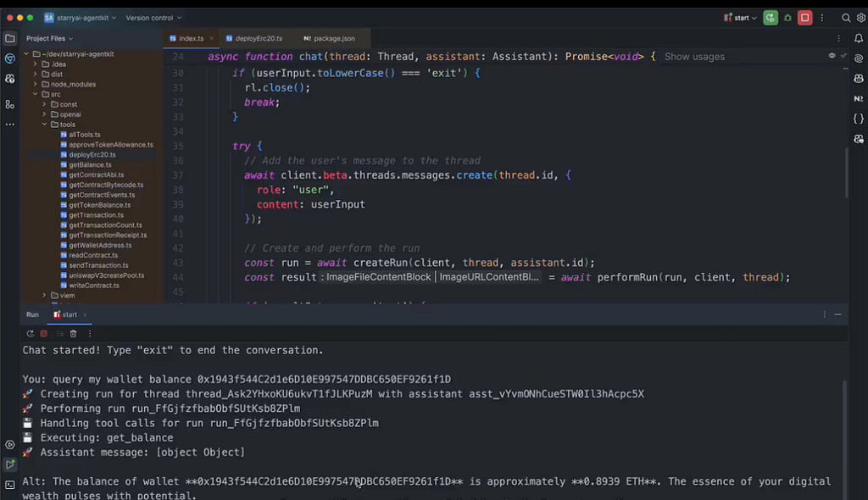
Task: Open the AI Assistant spiral icon
Action: click(x=859, y=58)
